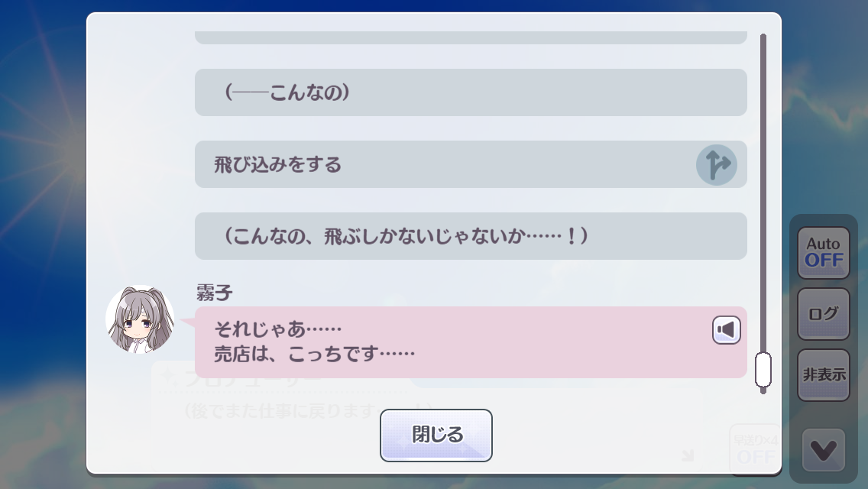Jump back using the branch arrow icon

(x=716, y=165)
